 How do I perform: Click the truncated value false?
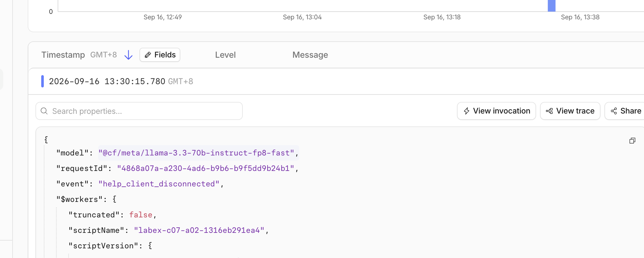tap(141, 215)
